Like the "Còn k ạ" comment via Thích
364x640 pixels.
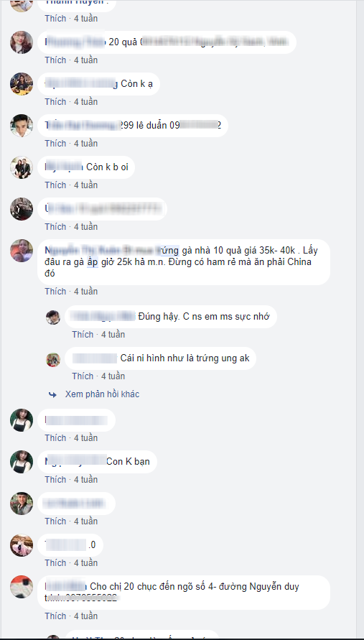click(55, 101)
